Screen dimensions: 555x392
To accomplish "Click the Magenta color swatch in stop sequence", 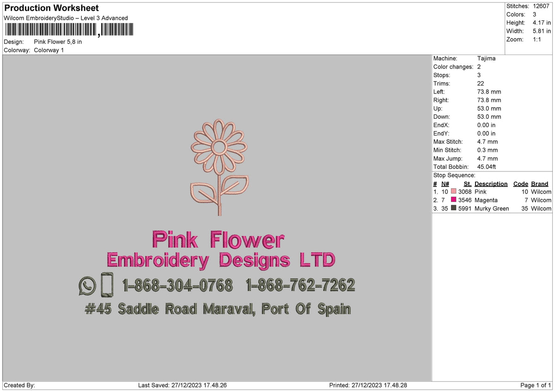I will click(453, 200).
